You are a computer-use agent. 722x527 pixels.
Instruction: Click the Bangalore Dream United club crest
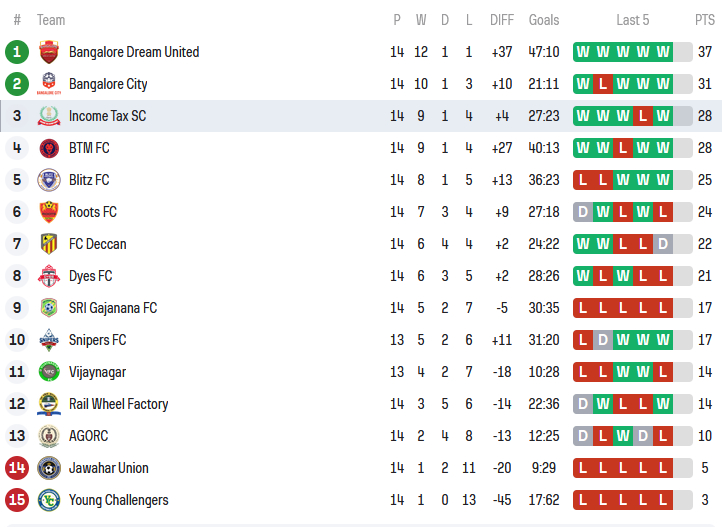pos(49,52)
